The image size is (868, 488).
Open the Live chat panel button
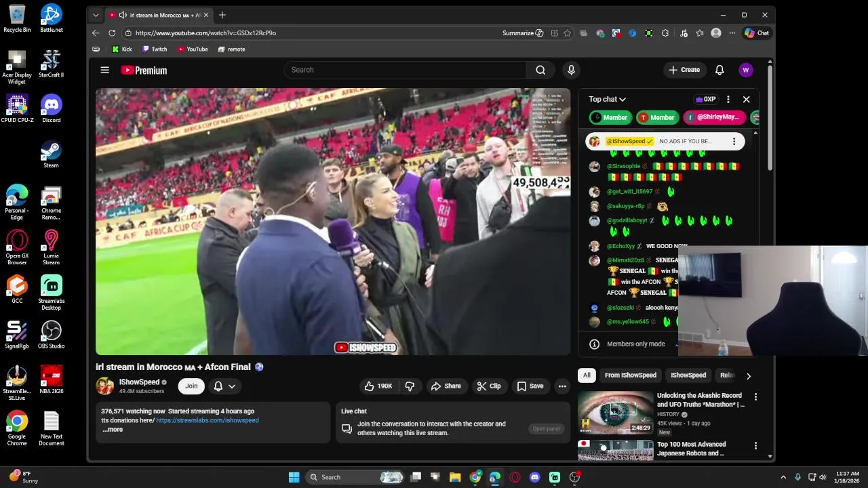(x=546, y=428)
